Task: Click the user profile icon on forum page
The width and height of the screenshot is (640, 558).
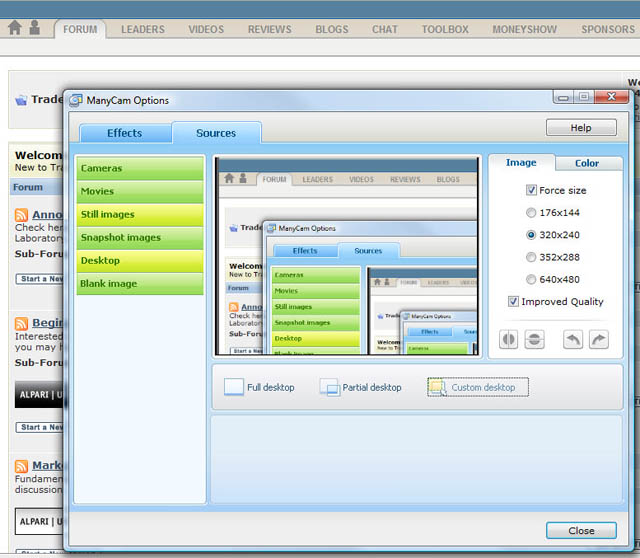Action: click(x=35, y=28)
